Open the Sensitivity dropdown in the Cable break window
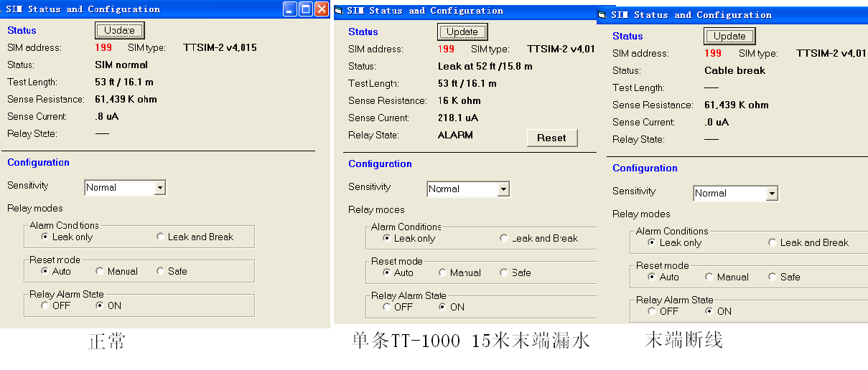Image resolution: width=868 pixels, height=370 pixels. pyautogui.click(x=772, y=194)
